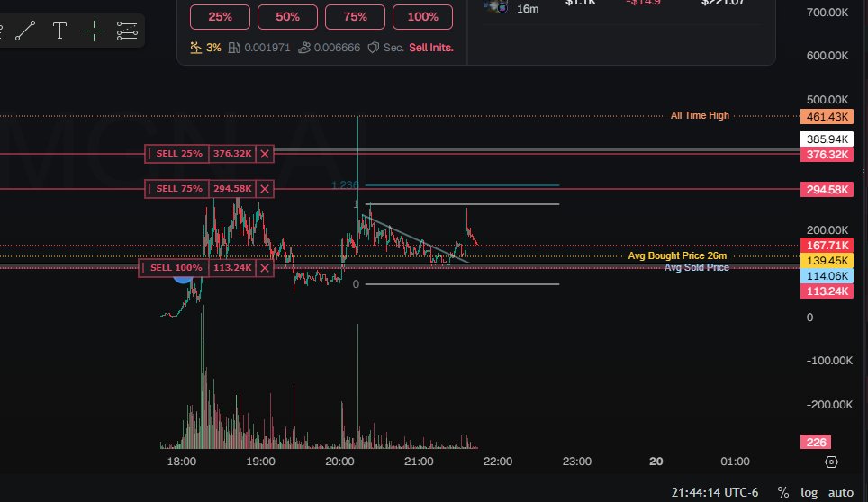This screenshot has width=868, height=502.
Task: Click the 22:00 time axis label
Action: [498, 462]
